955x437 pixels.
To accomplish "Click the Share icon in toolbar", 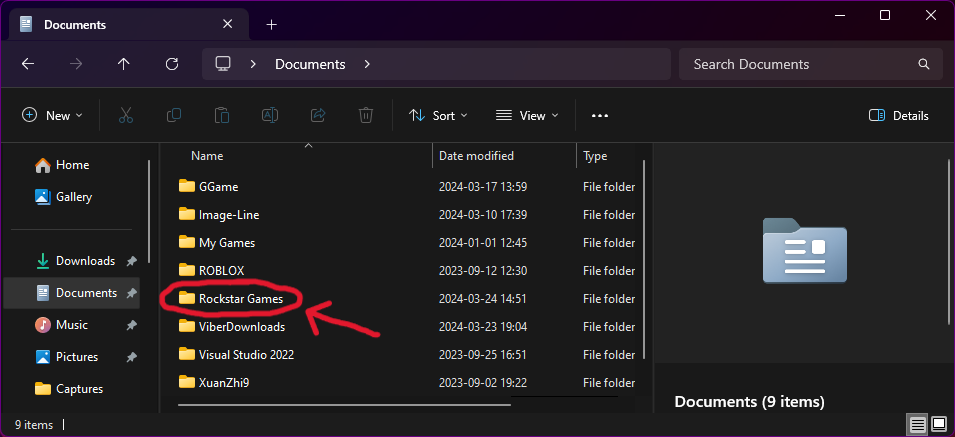I will [x=318, y=115].
